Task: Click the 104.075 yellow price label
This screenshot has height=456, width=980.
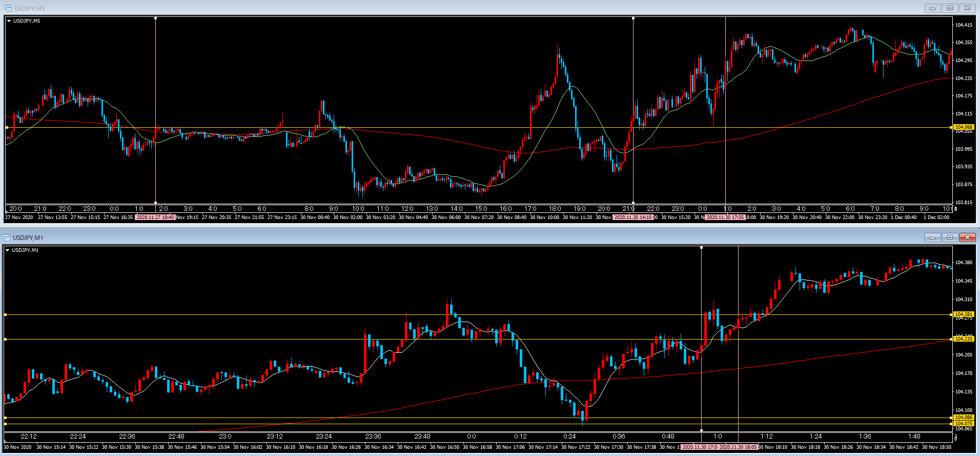Action: point(964,424)
